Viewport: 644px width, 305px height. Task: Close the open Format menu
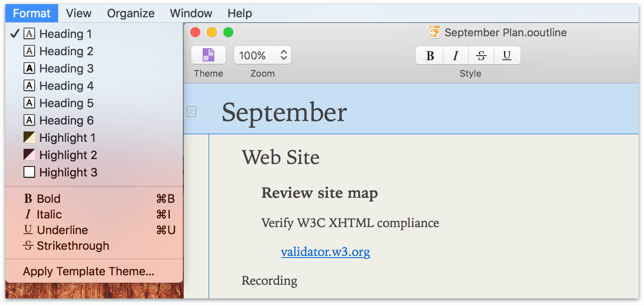32,13
